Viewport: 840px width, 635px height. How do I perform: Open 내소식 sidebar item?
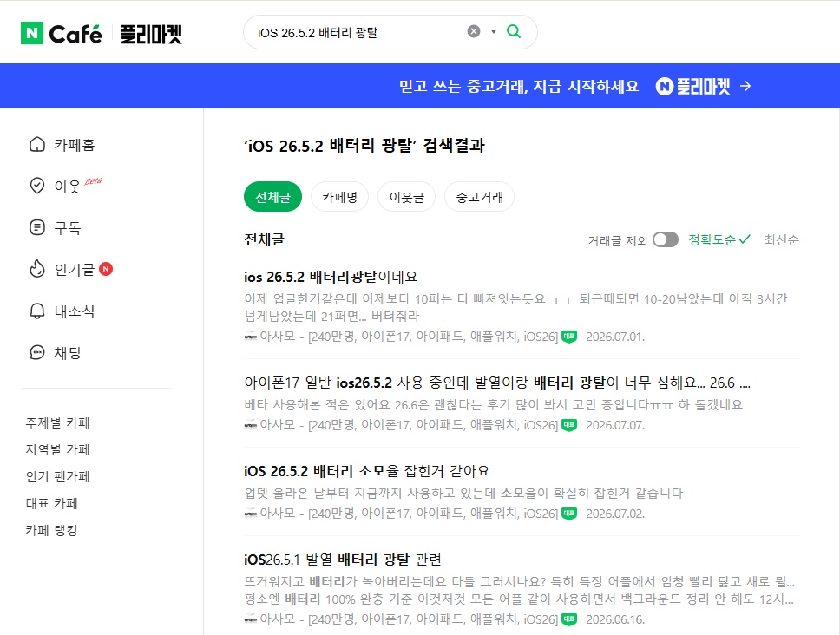tap(75, 311)
